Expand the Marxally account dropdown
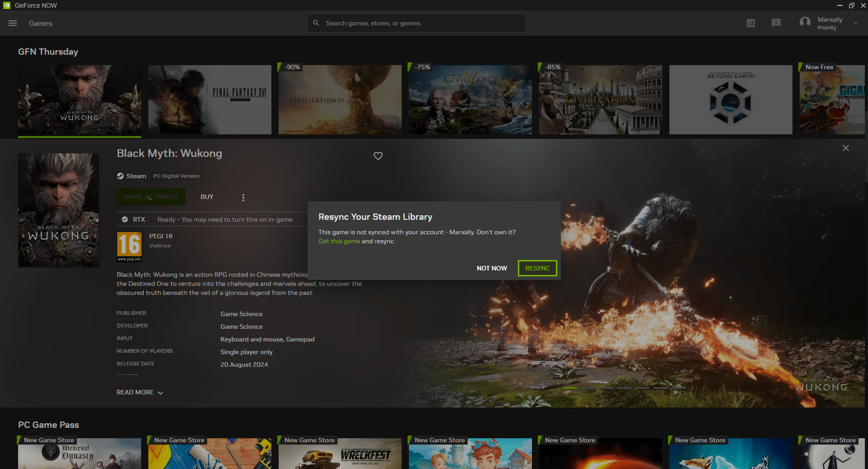 tap(856, 23)
